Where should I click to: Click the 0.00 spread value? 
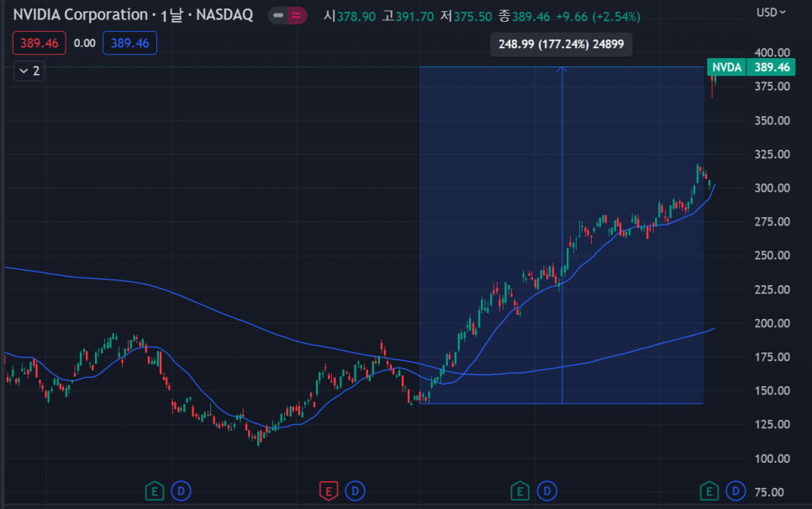[x=84, y=43]
